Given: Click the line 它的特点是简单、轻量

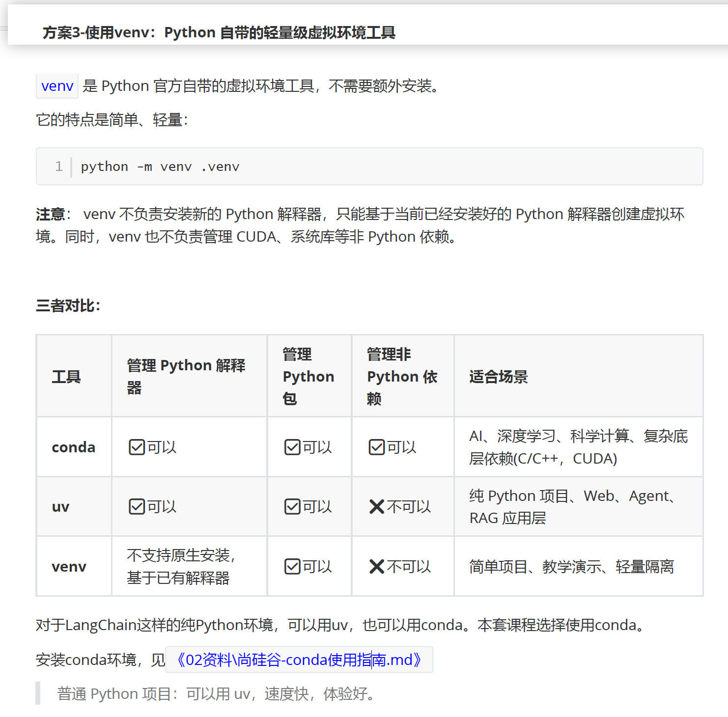Looking at the screenshot, I should (x=112, y=119).
